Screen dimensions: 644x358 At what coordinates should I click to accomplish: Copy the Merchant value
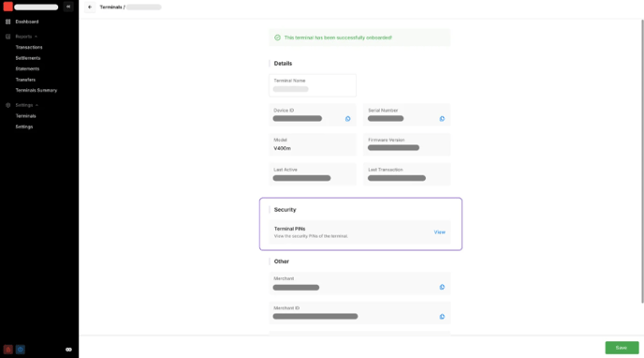coord(442,287)
